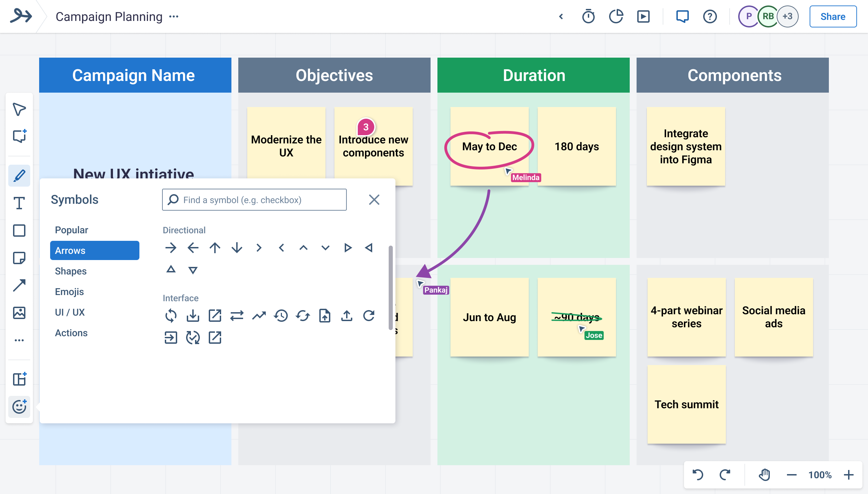Expand more tools with the sidebar ellipsis
The width and height of the screenshot is (868, 494).
pyautogui.click(x=19, y=340)
